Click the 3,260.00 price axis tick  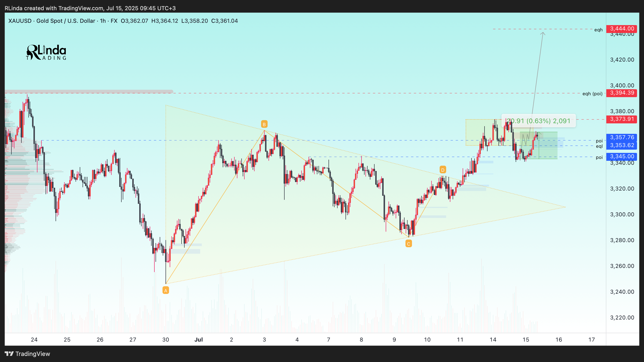[x=622, y=266]
